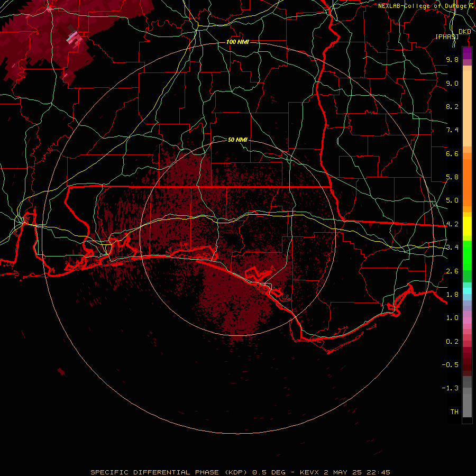This screenshot has width=476, height=476.
Task: Click the SPECIFIC DIFFERENTIAL PHASE (KDP) caption text
Action: 170,472
